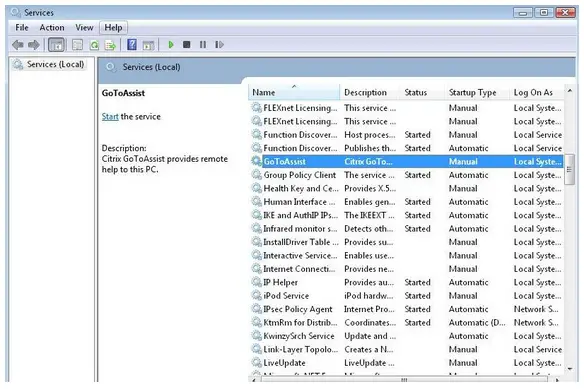Select the IP Helper service
Viewport: 584px width, 389px height.
point(406,282)
